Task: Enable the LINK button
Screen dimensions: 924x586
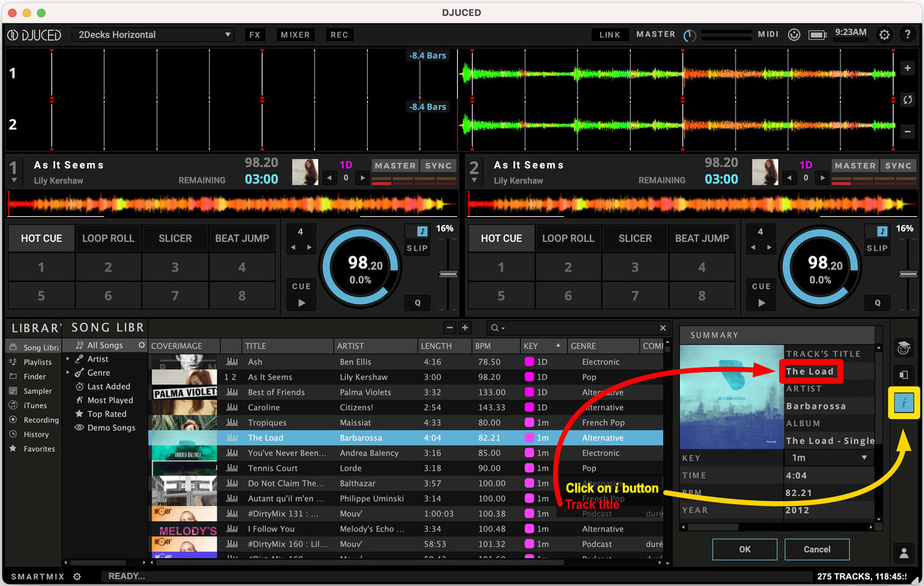Action: 610,34
